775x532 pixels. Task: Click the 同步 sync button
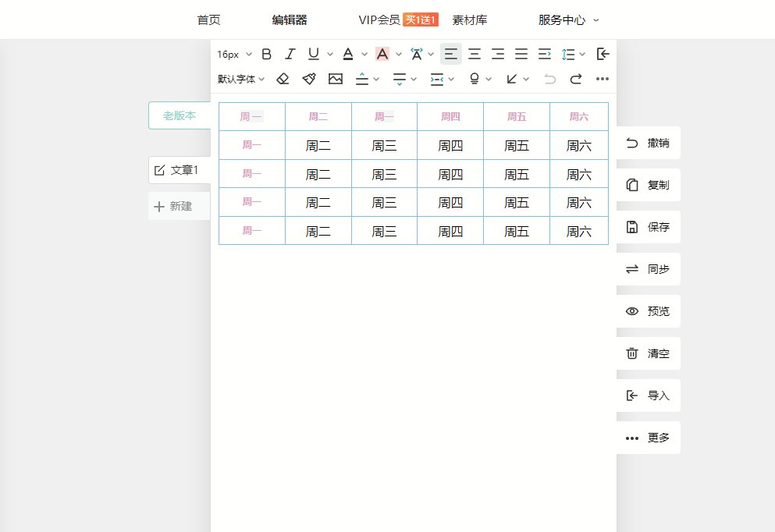[x=649, y=269]
